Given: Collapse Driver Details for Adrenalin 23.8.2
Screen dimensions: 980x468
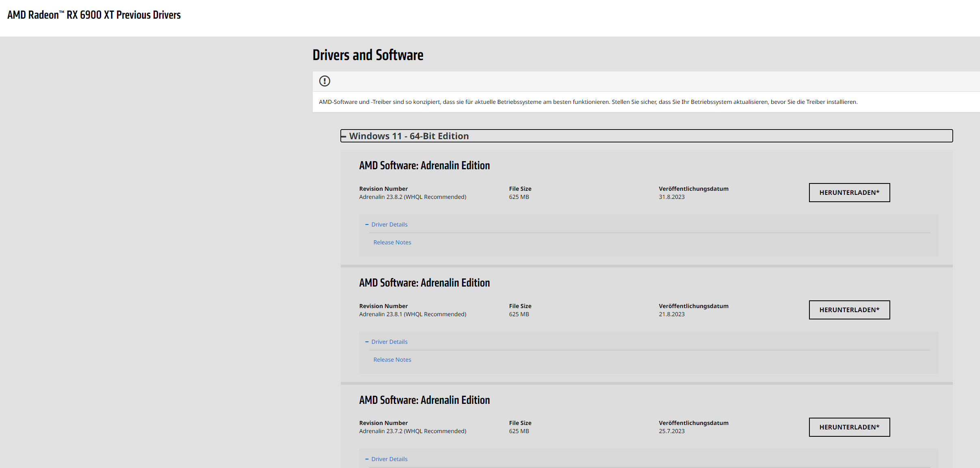Looking at the screenshot, I should (x=389, y=224).
